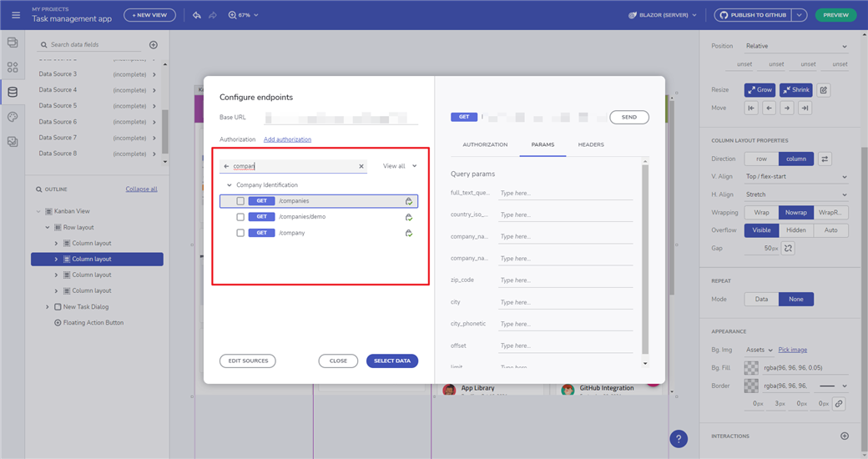Screen dimensions: 868x459
Task: Click the undo arrow in top toolbar
Action: (197, 15)
